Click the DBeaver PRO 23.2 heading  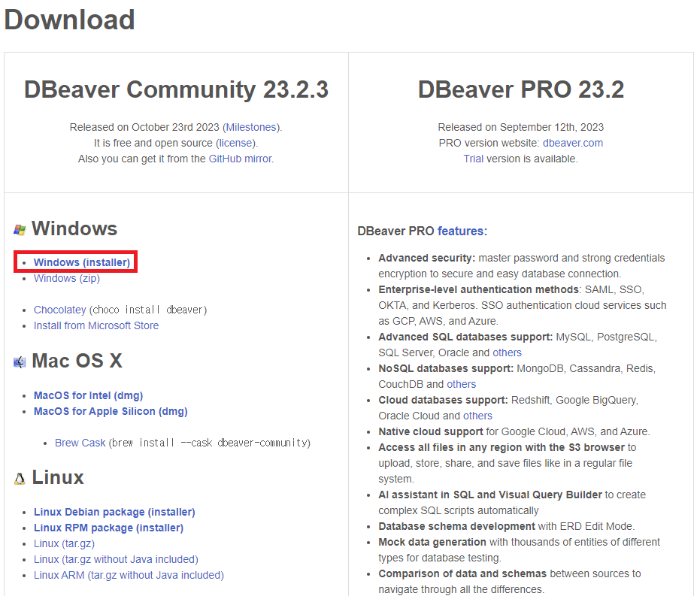521,89
